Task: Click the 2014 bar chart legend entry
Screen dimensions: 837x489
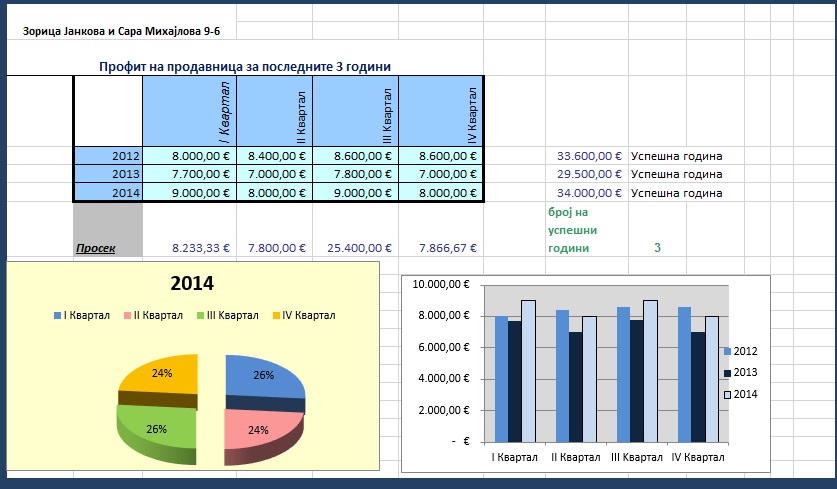Action: point(740,395)
